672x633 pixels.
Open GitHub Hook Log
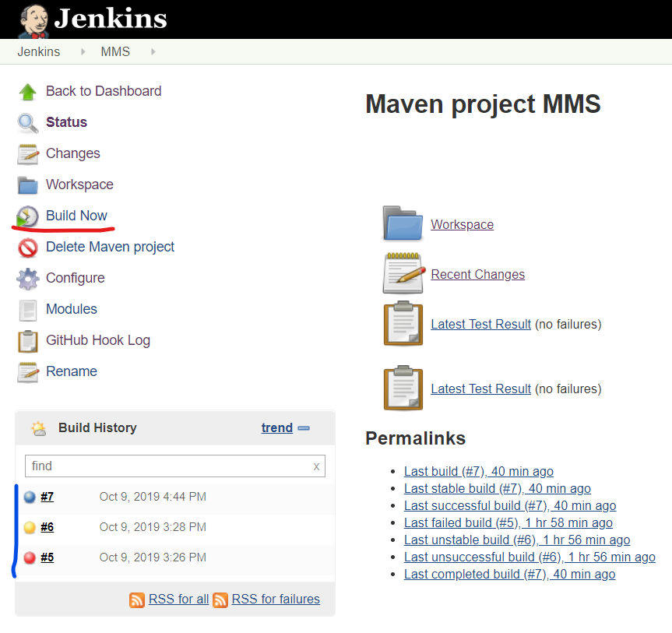98,340
